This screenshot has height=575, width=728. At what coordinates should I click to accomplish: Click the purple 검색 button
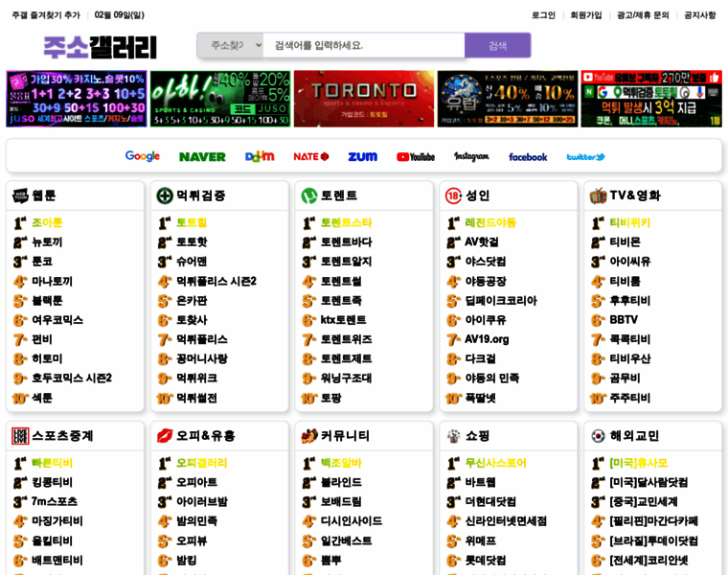497,45
